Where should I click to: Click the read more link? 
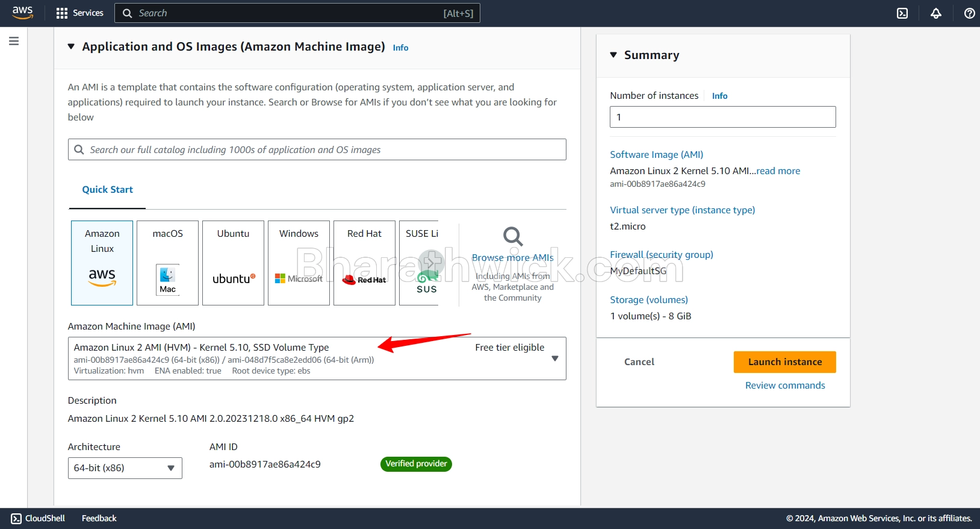tap(778, 171)
